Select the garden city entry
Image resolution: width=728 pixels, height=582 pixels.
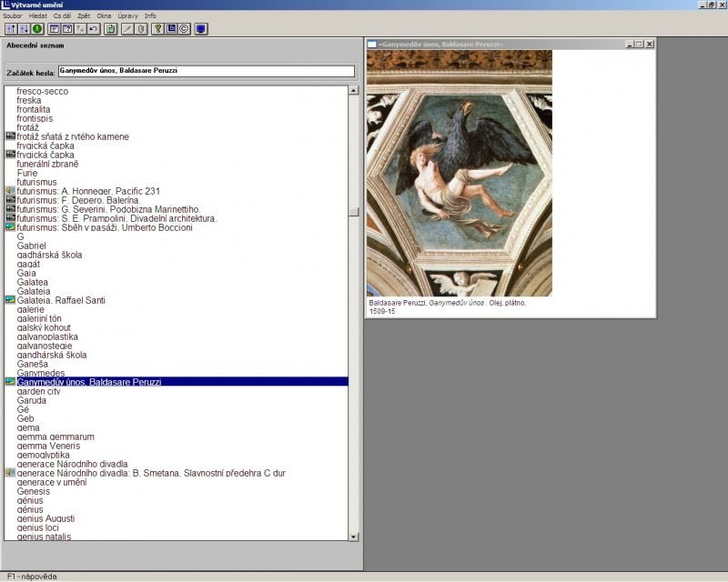pyautogui.click(x=38, y=391)
